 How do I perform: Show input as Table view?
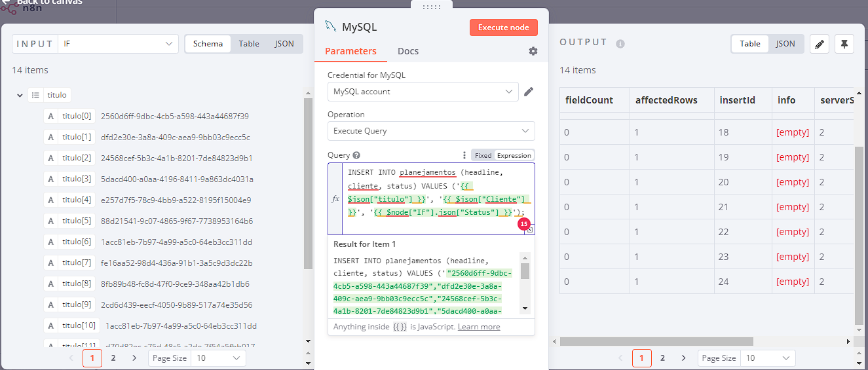pyautogui.click(x=249, y=44)
